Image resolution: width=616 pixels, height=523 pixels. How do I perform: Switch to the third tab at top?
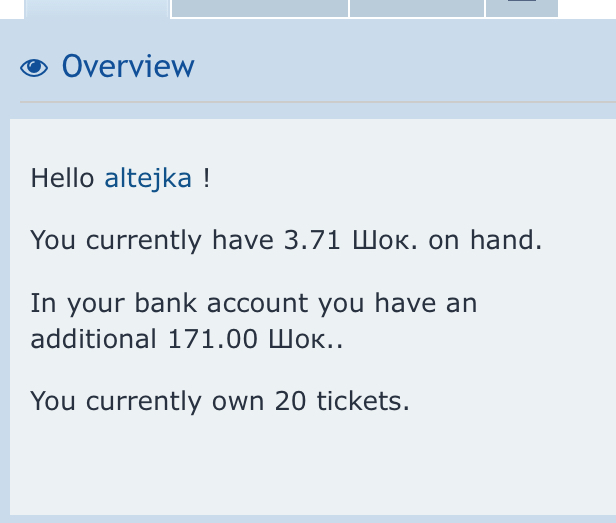coord(416,8)
